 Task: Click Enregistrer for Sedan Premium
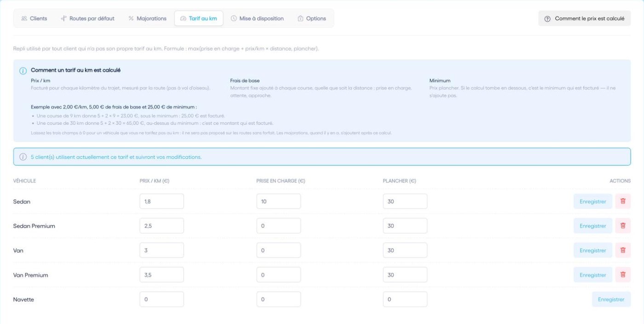(x=593, y=226)
